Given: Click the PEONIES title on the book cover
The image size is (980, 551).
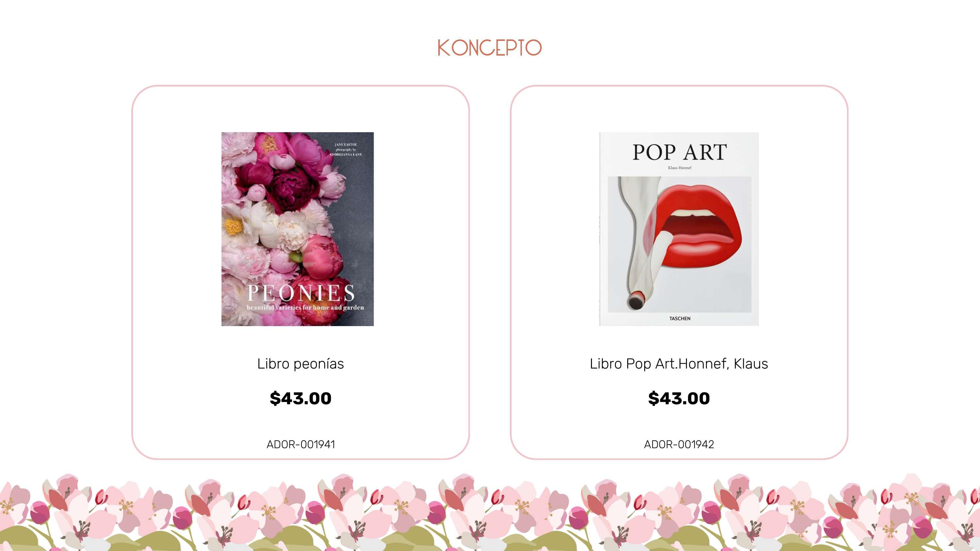Looking at the screenshot, I should coord(301,293).
